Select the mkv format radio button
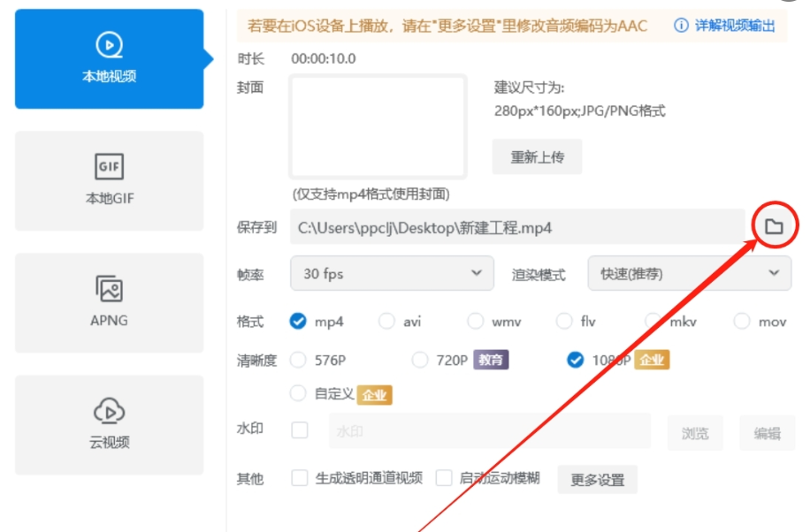This screenshot has width=810, height=532. pos(653,322)
